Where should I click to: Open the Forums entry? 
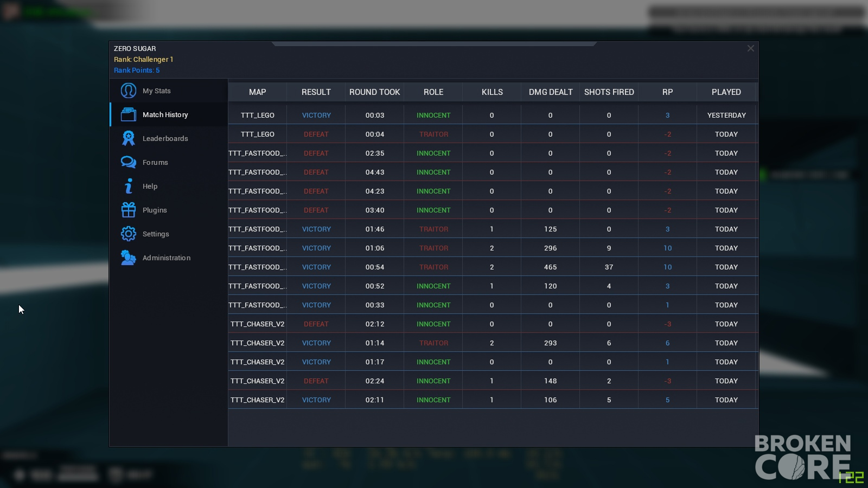pyautogui.click(x=155, y=163)
